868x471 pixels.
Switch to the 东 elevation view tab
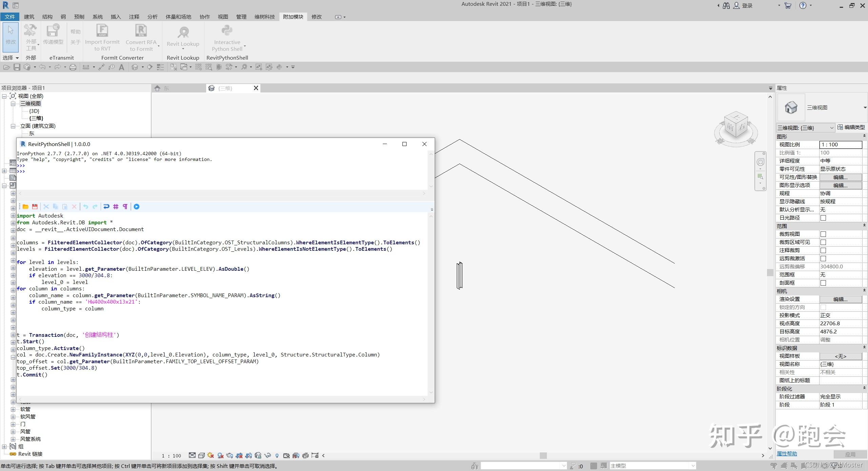pos(166,88)
